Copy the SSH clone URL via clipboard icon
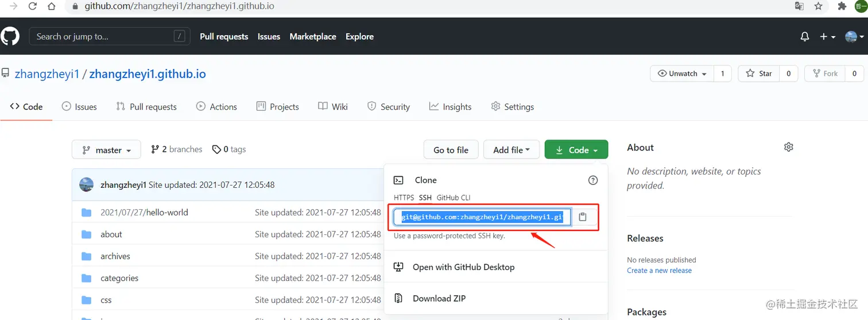Image resolution: width=868 pixels, height=320 pixels. (x=583, y=217)
